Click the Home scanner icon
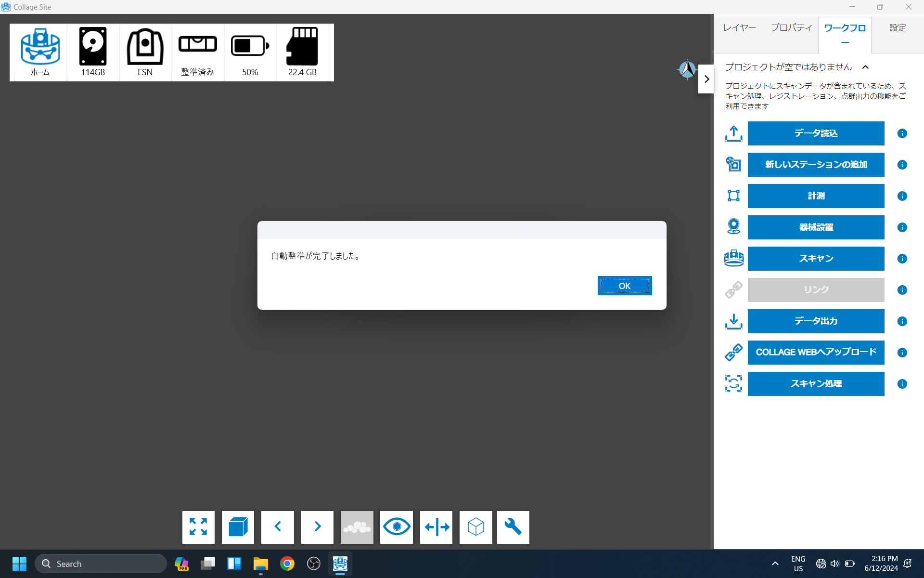 (40, 47)
